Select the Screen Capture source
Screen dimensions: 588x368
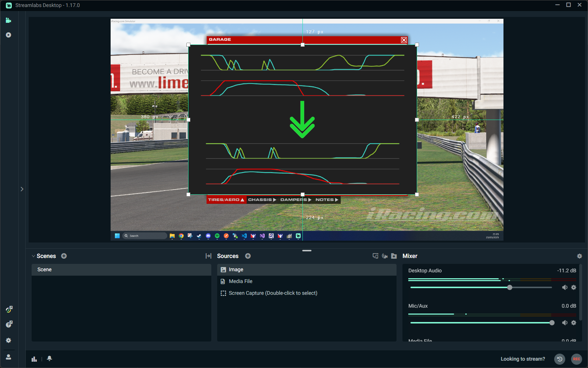tap(273, 293)
